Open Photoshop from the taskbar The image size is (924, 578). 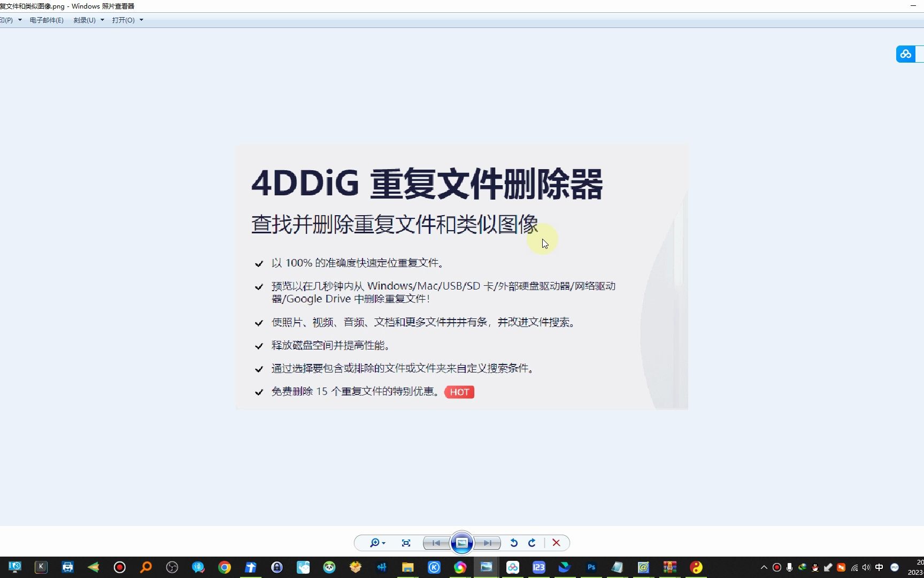(x=591, y=567)
